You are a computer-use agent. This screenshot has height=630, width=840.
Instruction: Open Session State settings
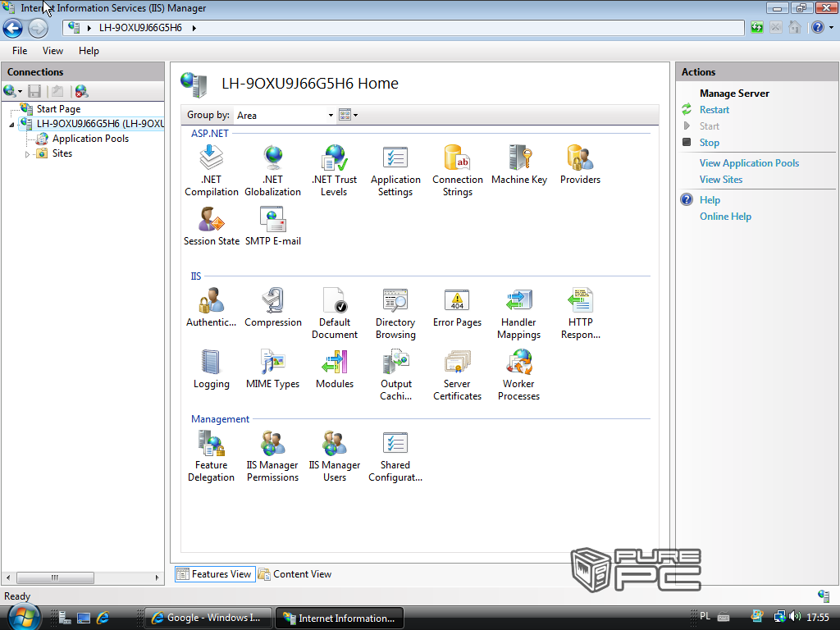[211, 226]
